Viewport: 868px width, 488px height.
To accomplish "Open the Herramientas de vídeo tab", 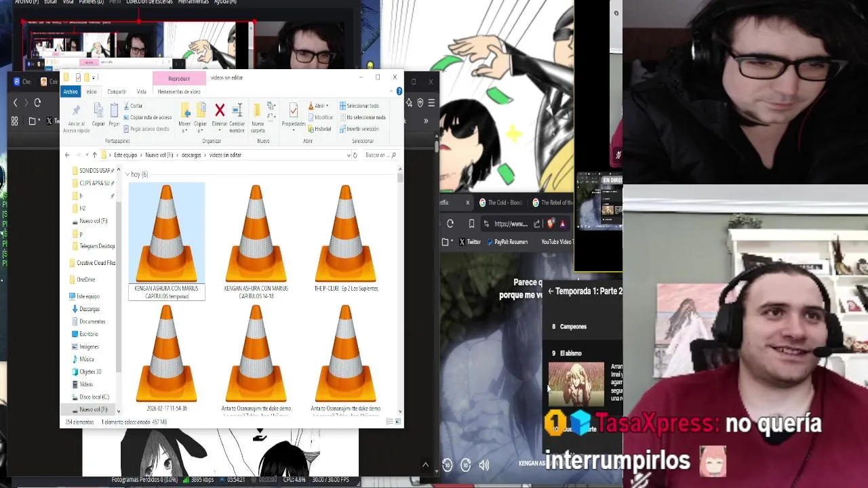I will click(179, 91).
